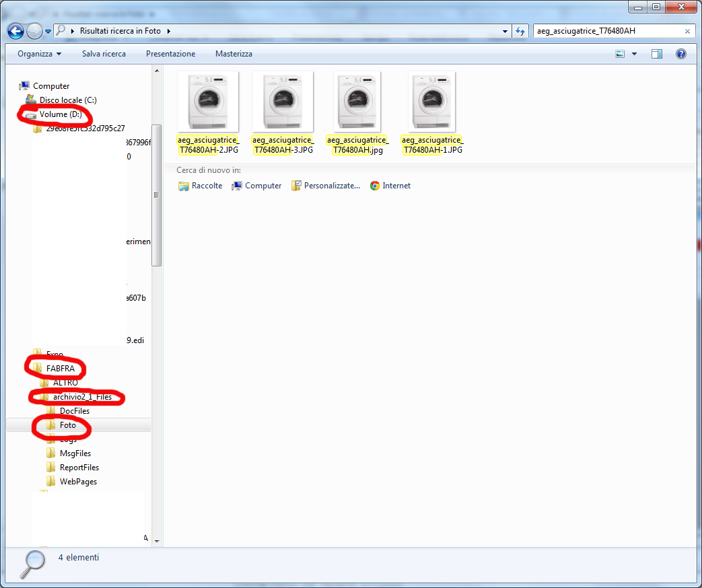Viewport: 702px width, 588px height.
Task: Open address bar history dropdown
Action: tap(505, 31)
